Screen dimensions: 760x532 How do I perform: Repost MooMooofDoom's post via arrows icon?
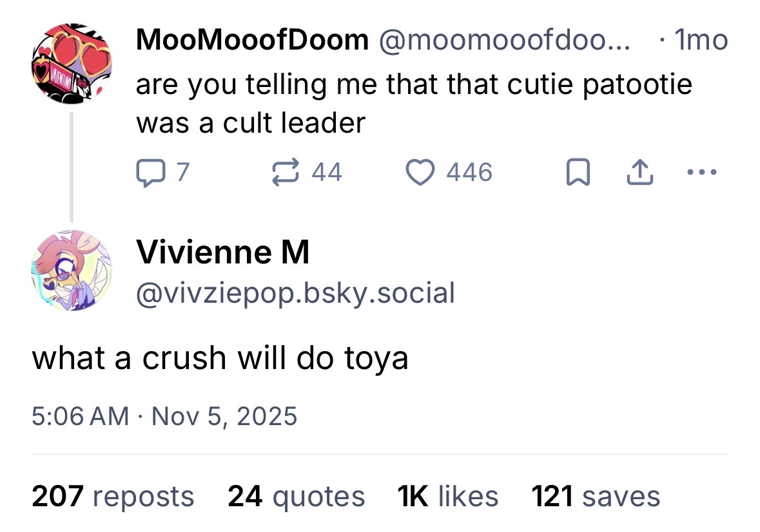pyautogui.click(x=285, y=173)
